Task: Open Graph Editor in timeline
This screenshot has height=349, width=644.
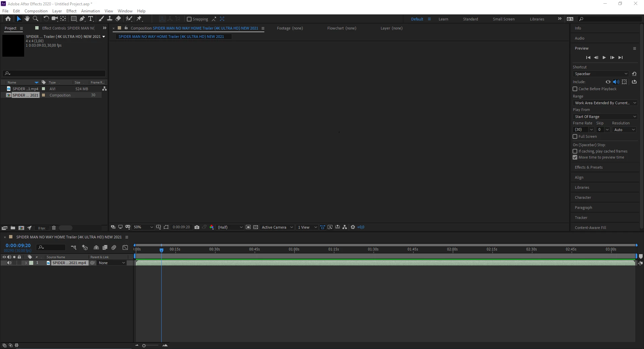Action: tap(125, 247)
